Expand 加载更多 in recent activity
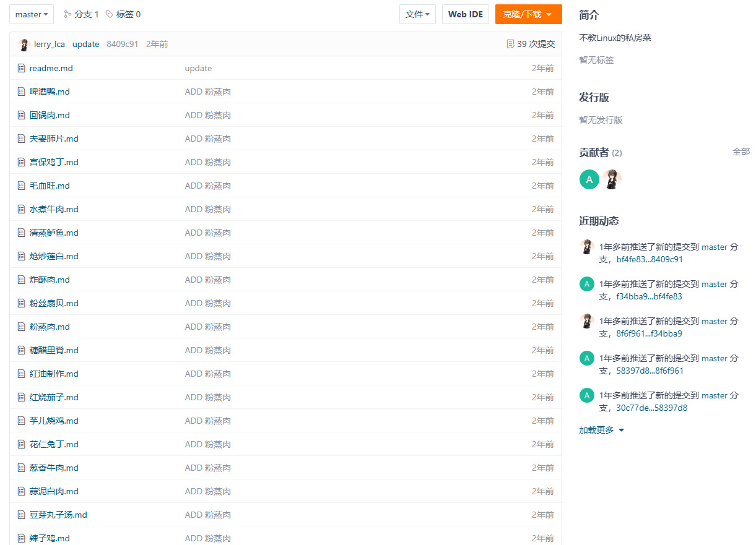This screenshot has width=756, height=545. (x=601, y=430)
